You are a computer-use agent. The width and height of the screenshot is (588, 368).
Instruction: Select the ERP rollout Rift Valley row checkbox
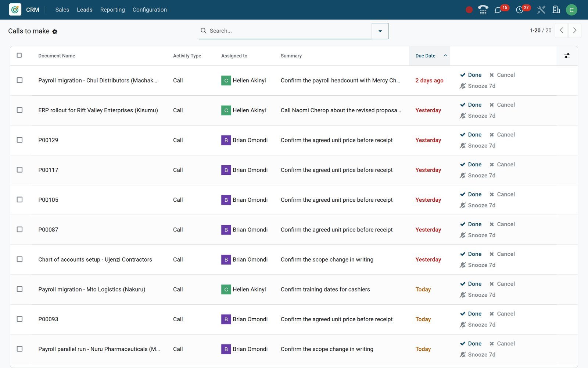point(19,110)
